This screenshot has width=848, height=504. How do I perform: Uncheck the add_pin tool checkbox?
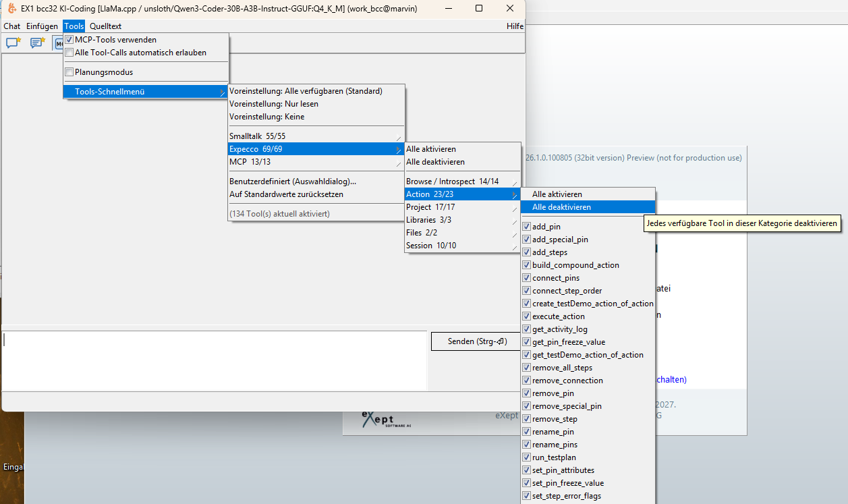point(527,227)
